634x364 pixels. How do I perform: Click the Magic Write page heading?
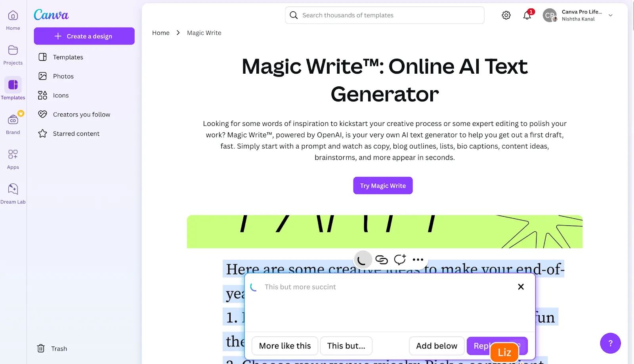[385, 80]
